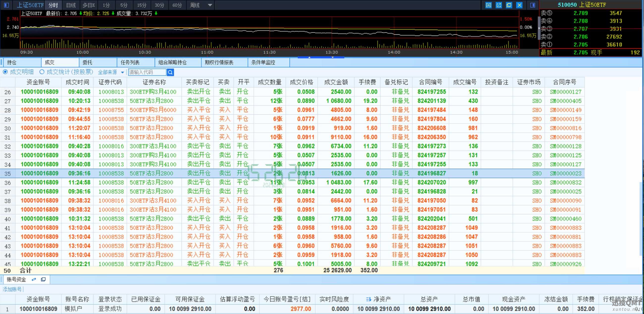Click the 合计 totals row amount 25 2629.00
644x314 pixels.
[x=338, y=270]
